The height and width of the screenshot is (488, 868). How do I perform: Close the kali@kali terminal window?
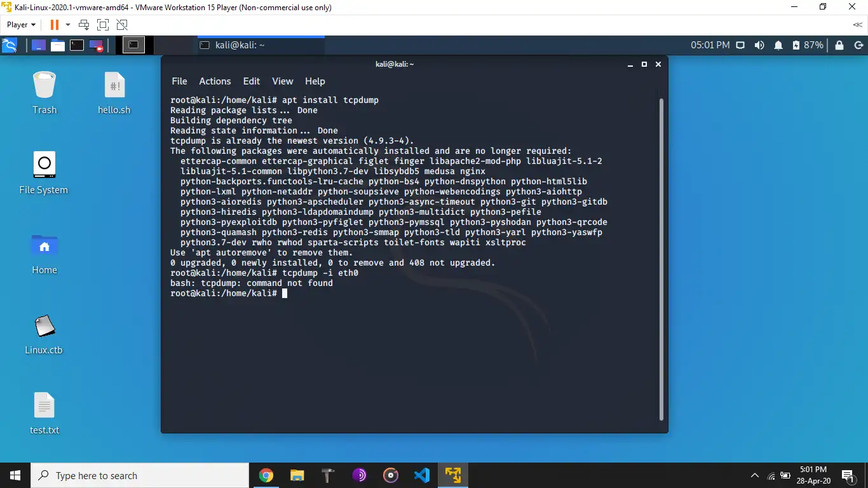point(658,64)
